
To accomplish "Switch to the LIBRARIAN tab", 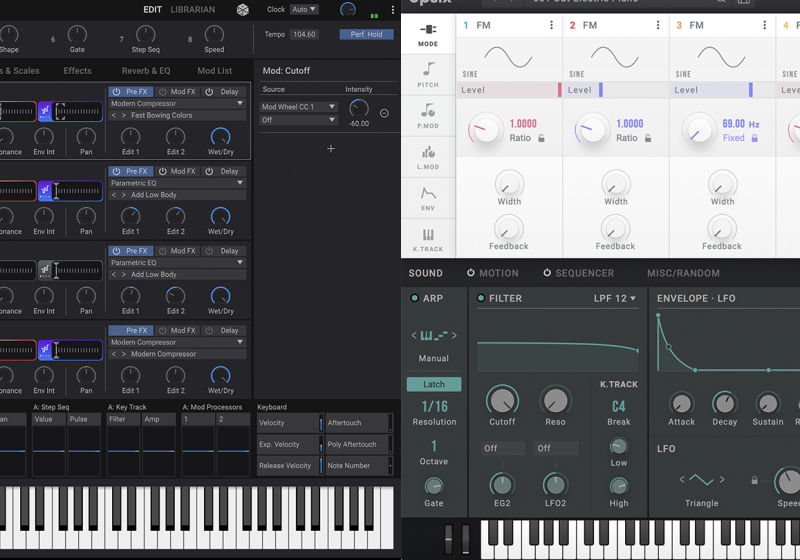I will click(x=194, y=10).
